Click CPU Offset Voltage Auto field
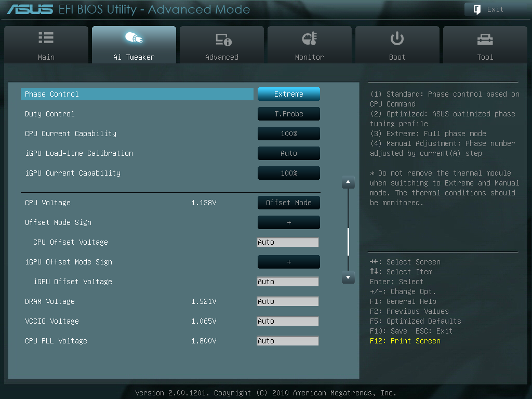Screen dimensions: 532x399 [x=288, y=242]
